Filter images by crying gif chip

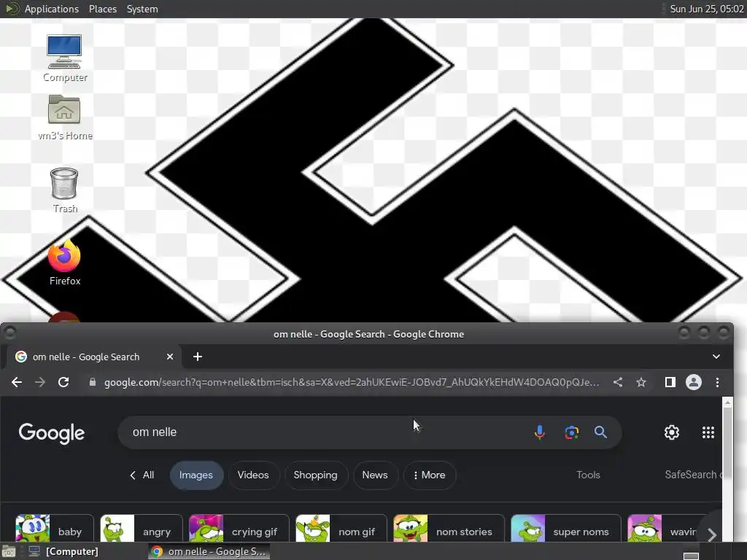[239, 529]
